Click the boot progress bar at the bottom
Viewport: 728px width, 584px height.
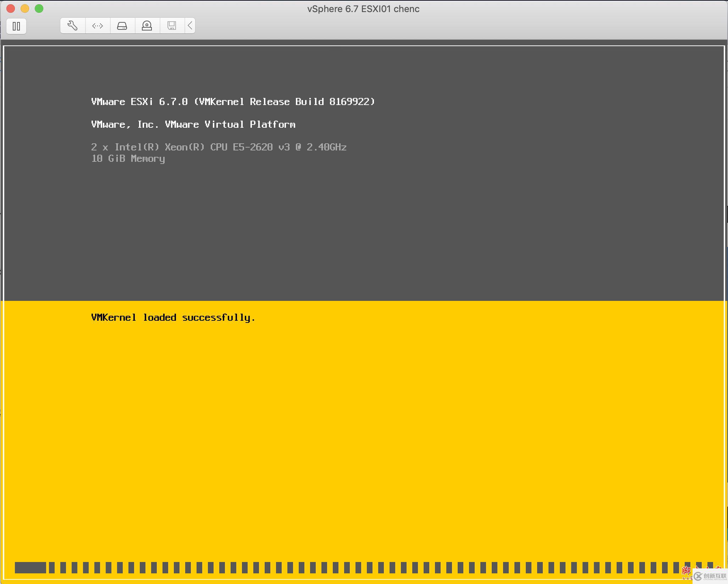363,568
